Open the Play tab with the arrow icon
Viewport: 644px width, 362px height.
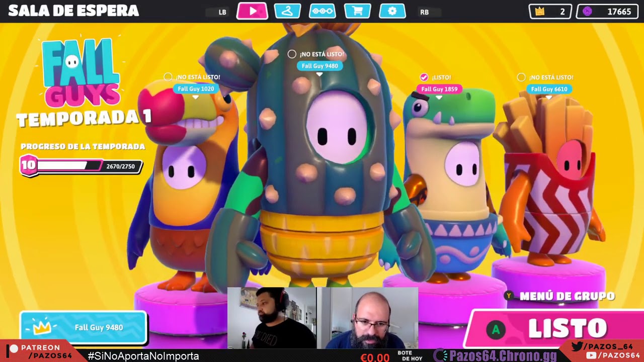[252, 11]
